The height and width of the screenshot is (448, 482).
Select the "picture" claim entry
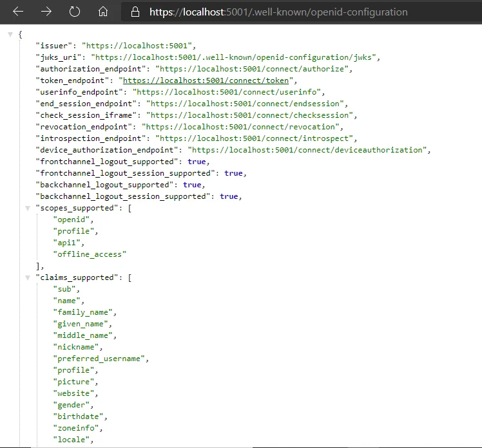click(x=73, y=382)
